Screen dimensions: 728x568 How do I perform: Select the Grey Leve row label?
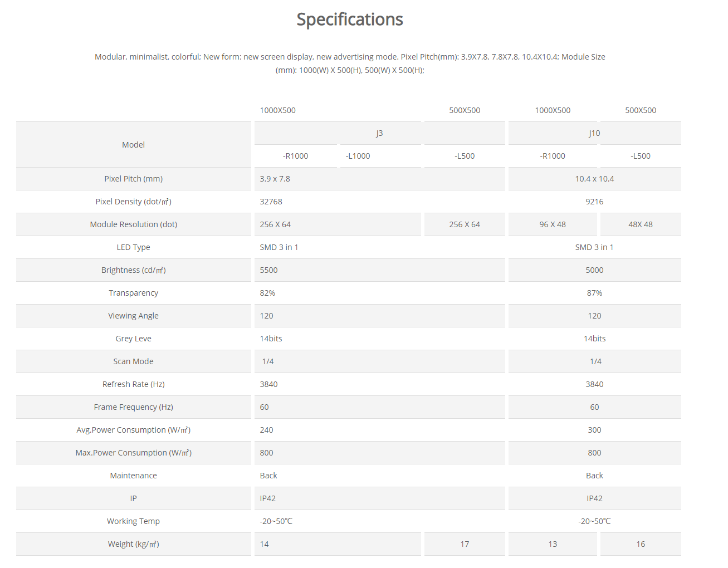pyautogui.click(x=134, y=339)
